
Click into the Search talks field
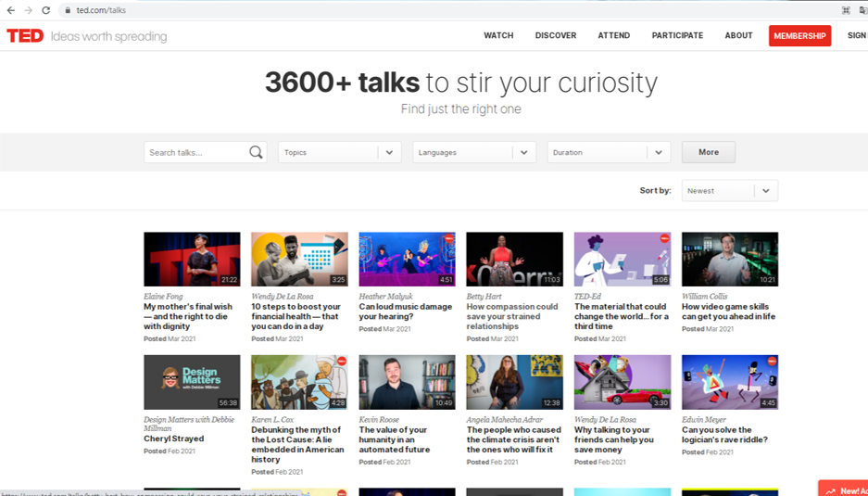pos(196,153)
